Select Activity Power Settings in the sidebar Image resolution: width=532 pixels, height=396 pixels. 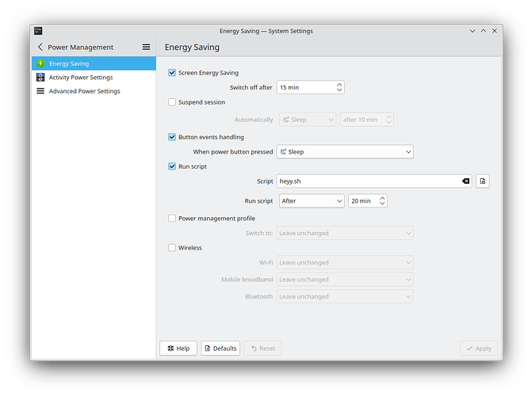pos(81,78)
